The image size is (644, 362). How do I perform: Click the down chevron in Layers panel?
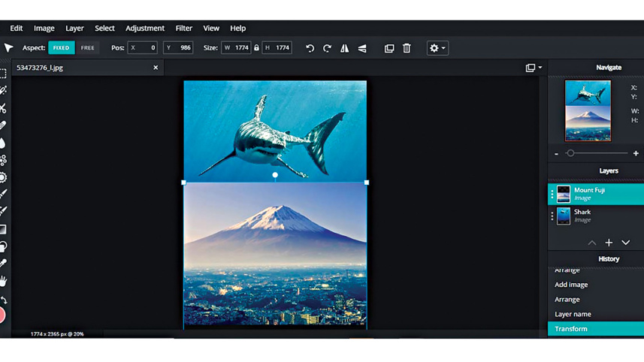(625, 243)
